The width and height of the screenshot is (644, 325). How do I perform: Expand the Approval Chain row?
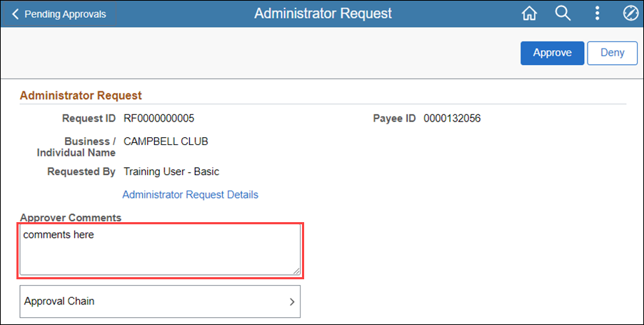[x=160, y=301]
